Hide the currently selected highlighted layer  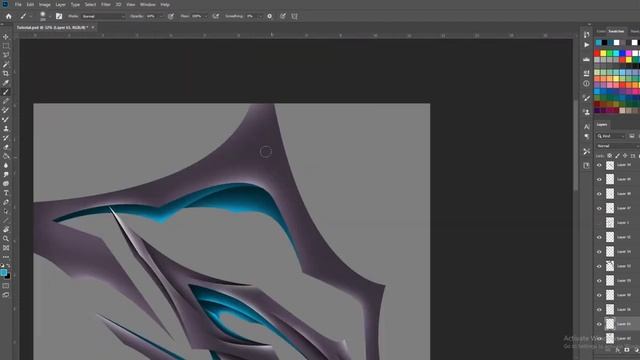tap(599, 324)
